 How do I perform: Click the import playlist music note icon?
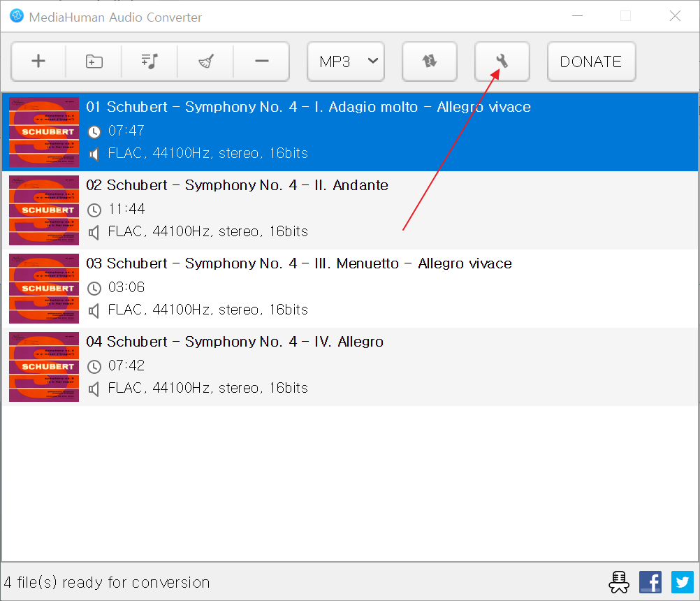150,61
